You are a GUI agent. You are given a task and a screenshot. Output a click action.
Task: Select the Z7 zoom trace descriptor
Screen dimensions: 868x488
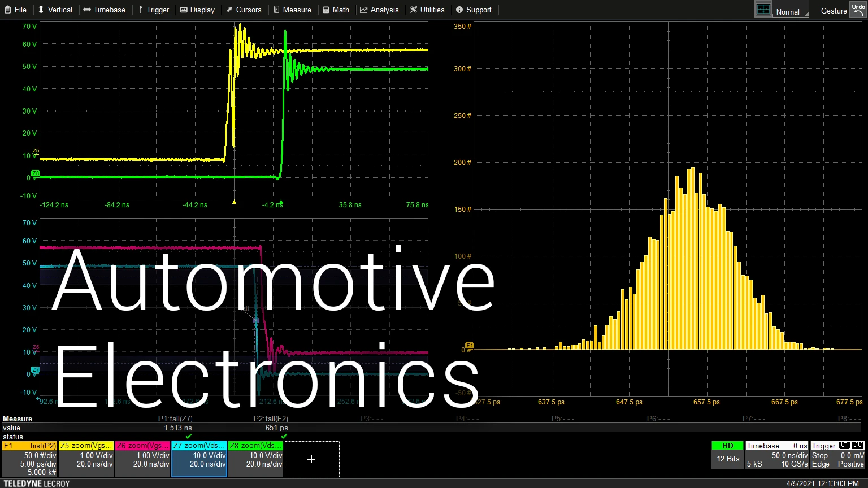tap(199, 459)
